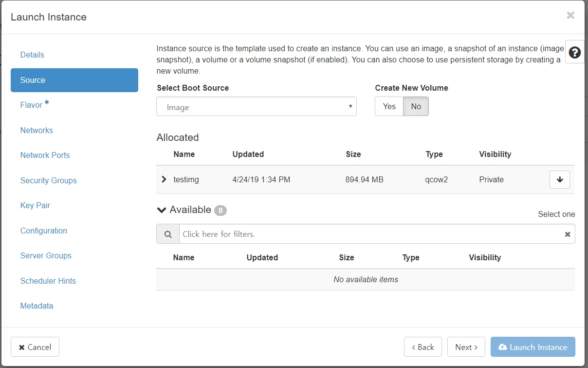Image resolution: width=588 pixels, height=368 pixels.
Task: Collapse the Available section
Action: (x=162, y=210)
